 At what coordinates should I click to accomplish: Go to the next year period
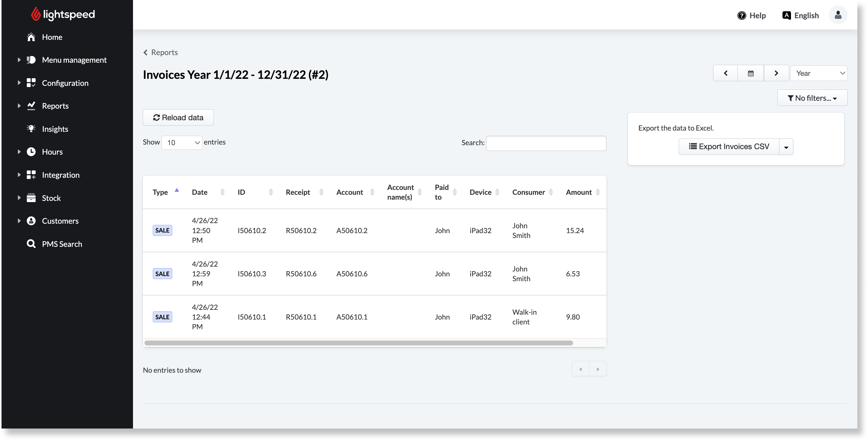click(x=776, y=73)
